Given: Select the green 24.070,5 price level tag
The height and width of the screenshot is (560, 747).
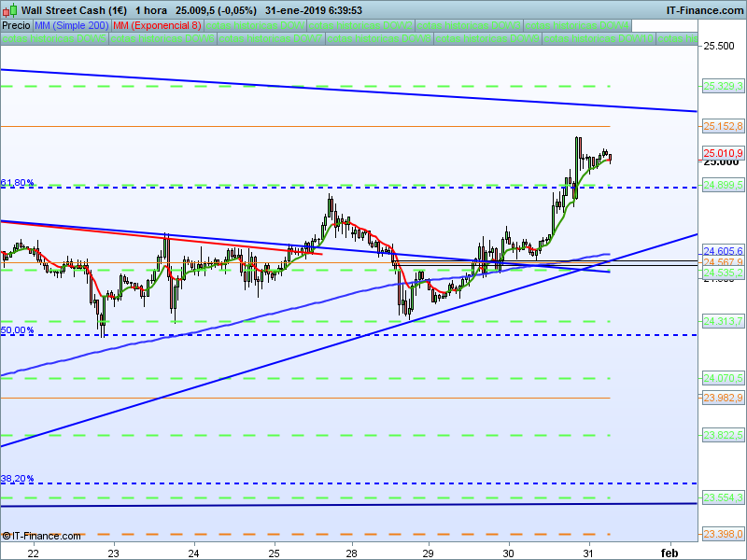Looking at the screenshot, I should [723, 378].
